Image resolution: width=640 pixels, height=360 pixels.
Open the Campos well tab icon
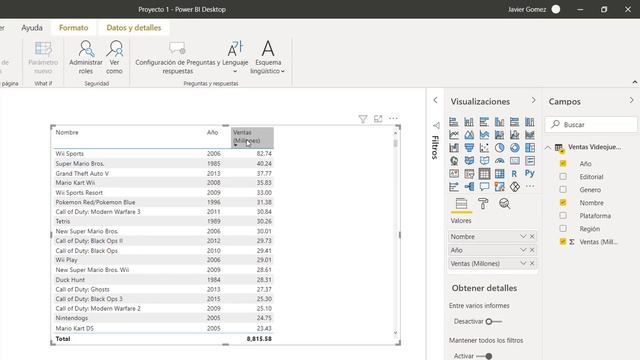coord(461,204)
